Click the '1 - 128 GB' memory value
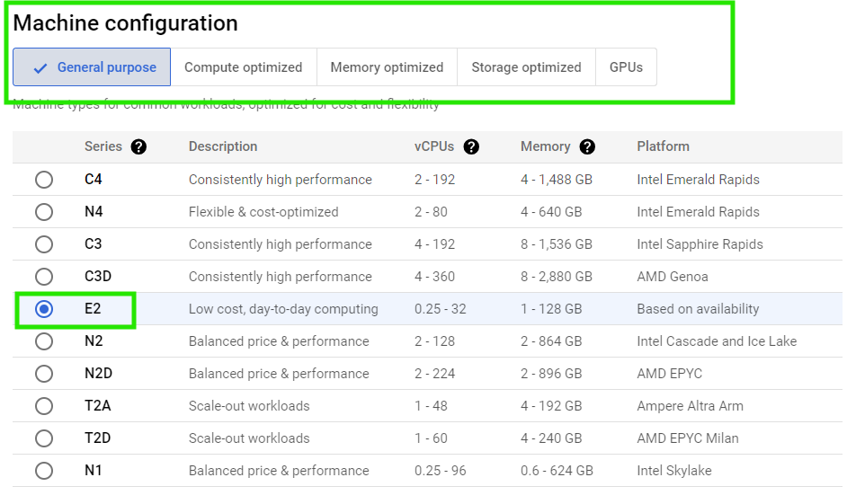 click(x=551, y=309)
